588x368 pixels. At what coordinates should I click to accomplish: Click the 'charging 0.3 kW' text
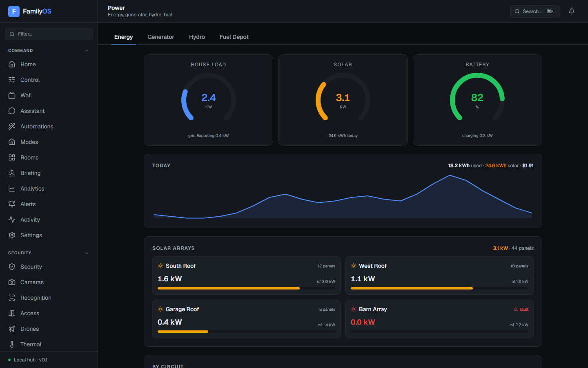[x=477, y=136]
